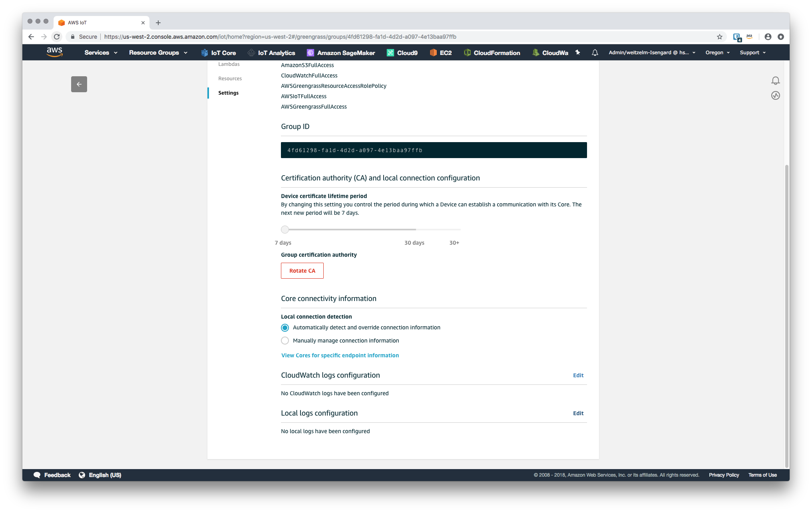The image size is (812, 513).
Task: Click the browser extension icon with badge
Action: click(x=737, y=37)
